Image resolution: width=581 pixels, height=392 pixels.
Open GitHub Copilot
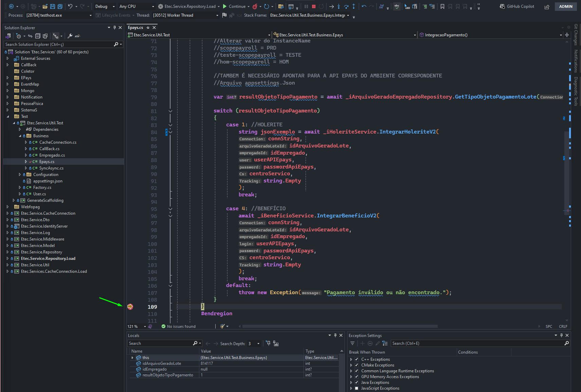point(517,6)
